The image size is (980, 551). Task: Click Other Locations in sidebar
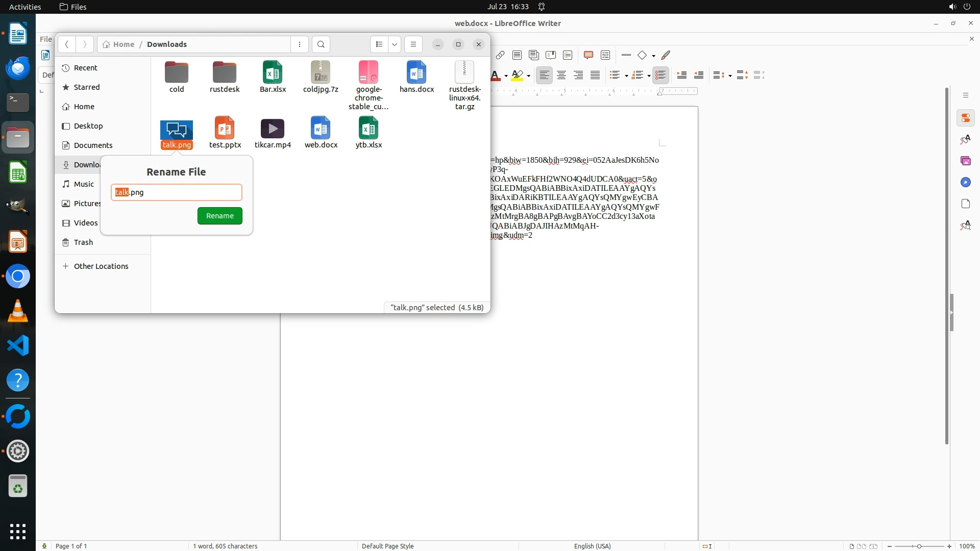[101, 266]
